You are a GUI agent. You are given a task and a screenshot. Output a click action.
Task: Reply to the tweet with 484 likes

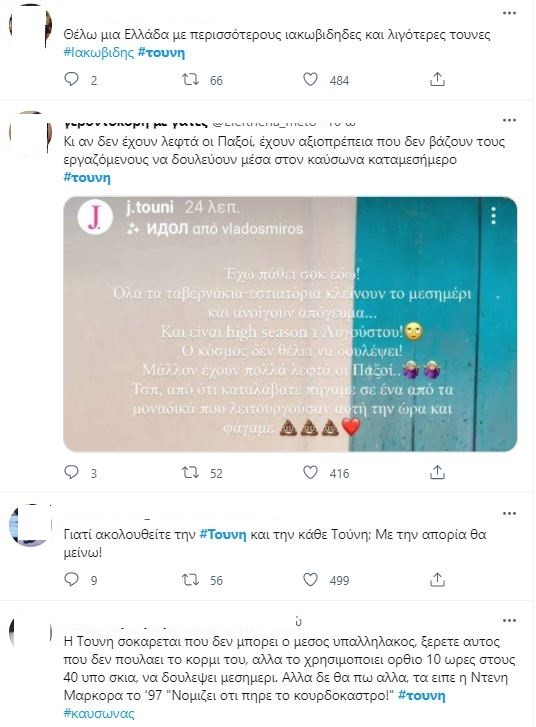[71, 80]
